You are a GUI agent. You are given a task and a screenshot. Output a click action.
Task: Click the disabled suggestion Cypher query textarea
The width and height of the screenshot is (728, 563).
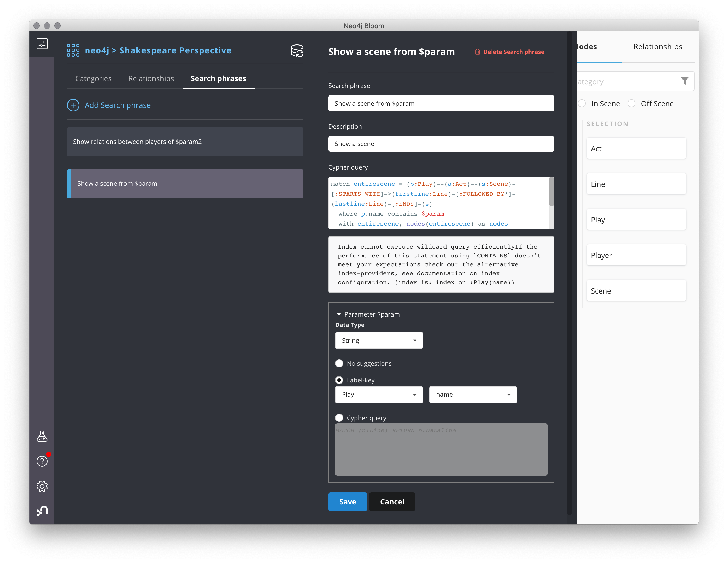point(441,449)
